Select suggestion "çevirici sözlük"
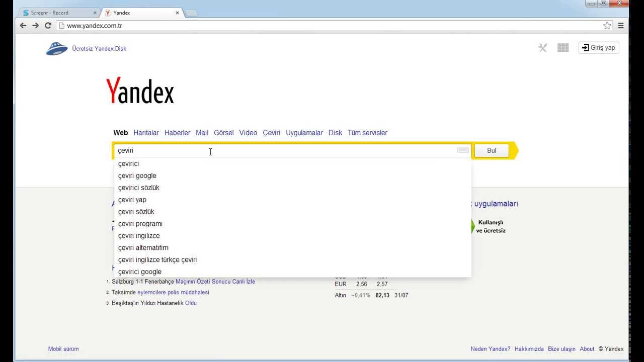644x362 pixels. 293,188
